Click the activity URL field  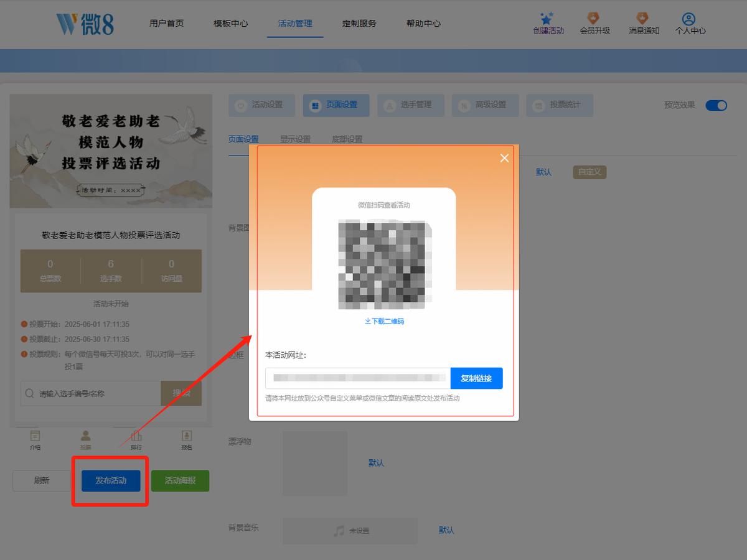click(358, 378)
